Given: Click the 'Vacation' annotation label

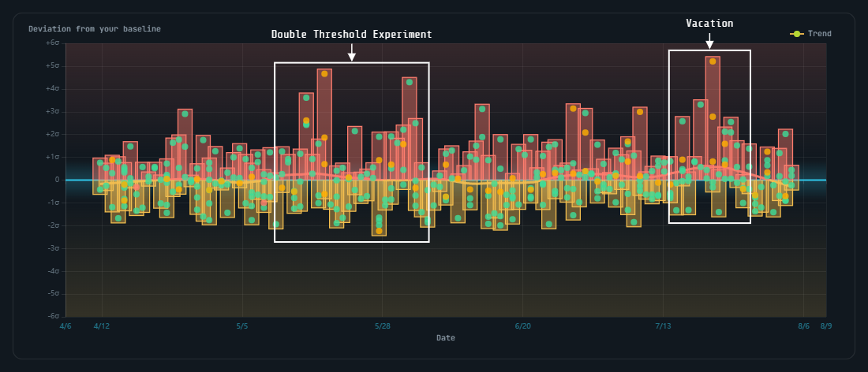Looking at the screenshot, I should [x=709, y=23].
